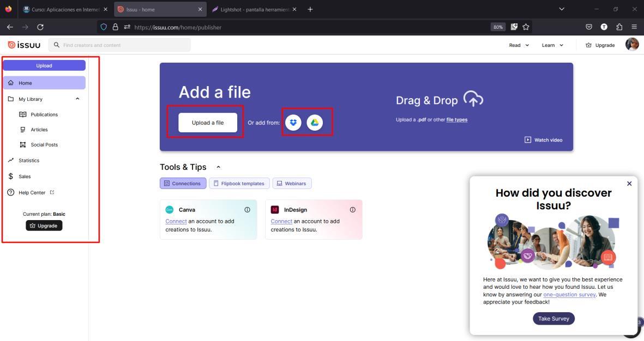Screen dimensions: 644x341
Task: Collapse the My Library section
Action: [77, 99]
